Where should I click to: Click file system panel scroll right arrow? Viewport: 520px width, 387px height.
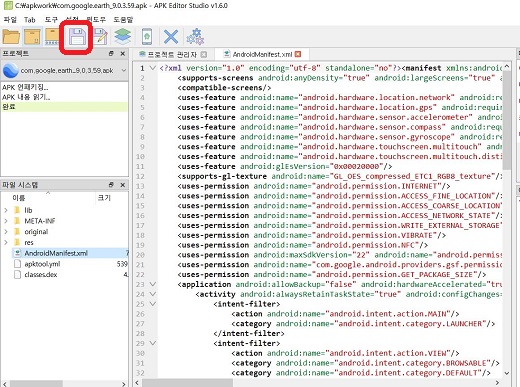pos(124,384)
